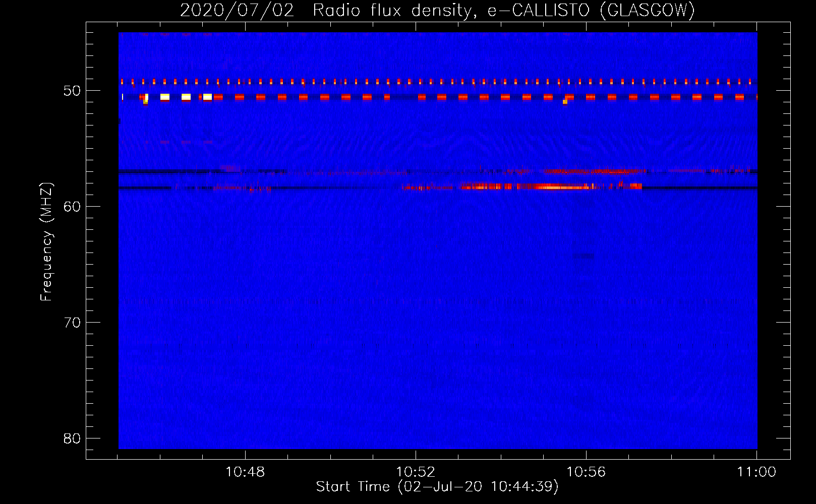
Task: Click the 10:56 time tick label
Action: click(586, 472)
